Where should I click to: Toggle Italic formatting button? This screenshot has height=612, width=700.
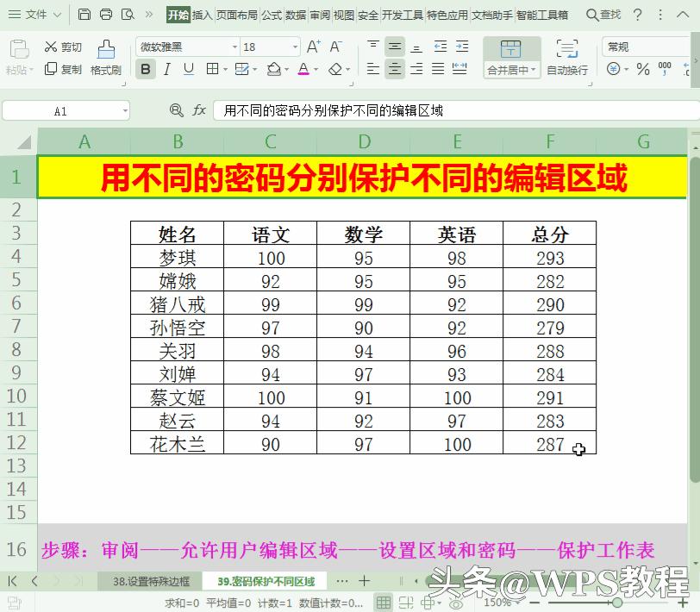coord(167,69)
